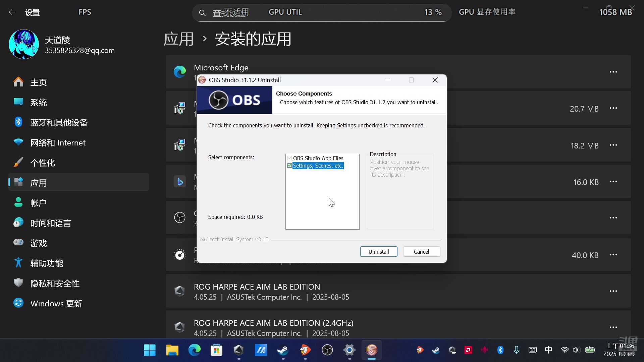The width and height of the screenshot is (644, 362).
Task: Open Armoury Crate from the taskbar
Action: [238, 350]
